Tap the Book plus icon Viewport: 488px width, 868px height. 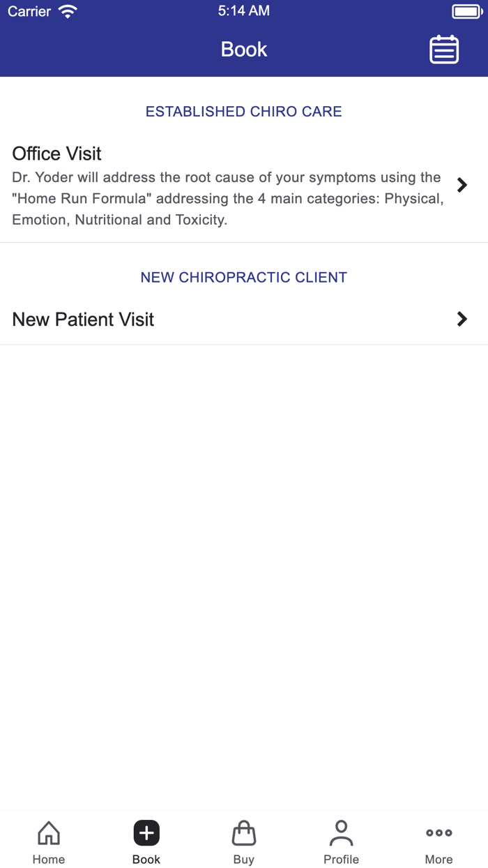(x=146, y=832)
